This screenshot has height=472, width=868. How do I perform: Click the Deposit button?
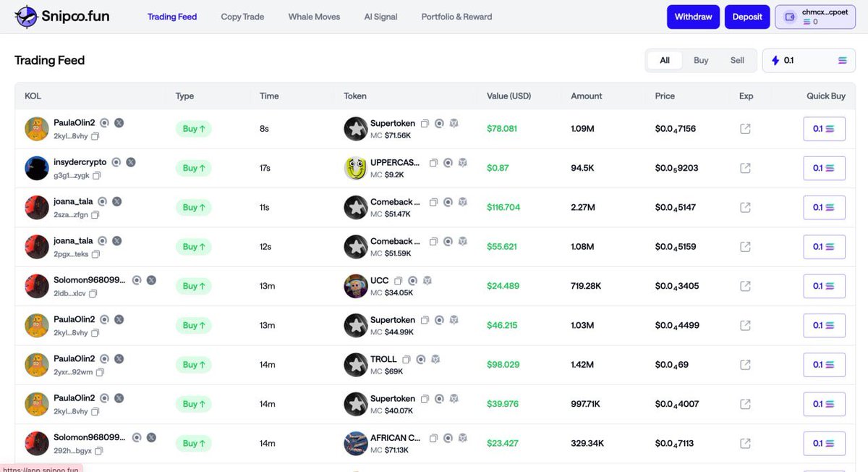coord(747,17)
